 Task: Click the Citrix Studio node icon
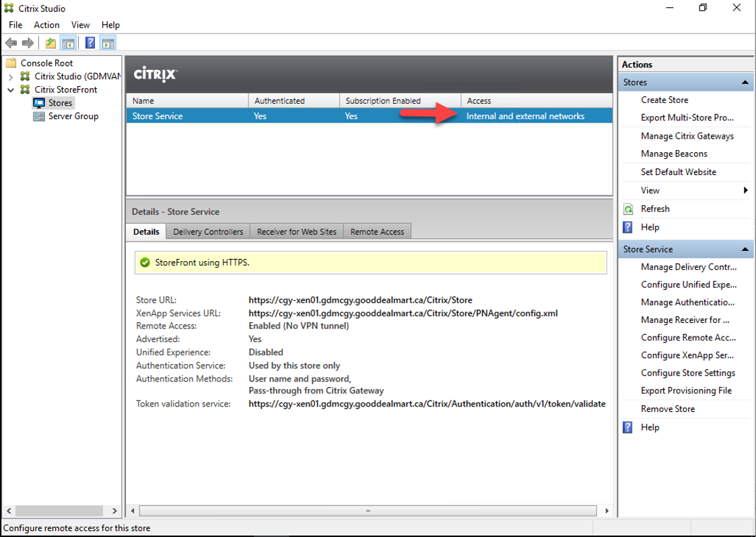click(25, 76)
